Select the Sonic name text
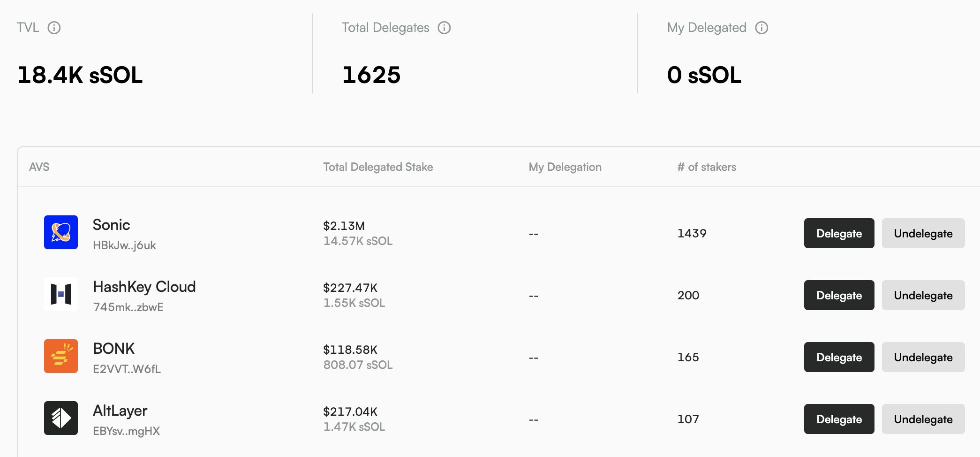 [111, 225]
